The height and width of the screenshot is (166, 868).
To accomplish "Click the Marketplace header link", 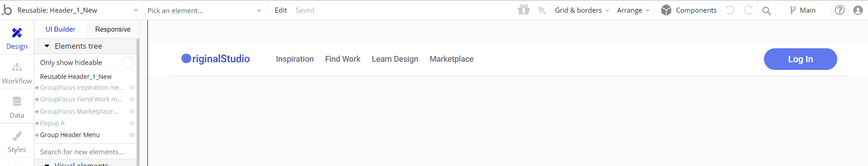I will [451, 59].
